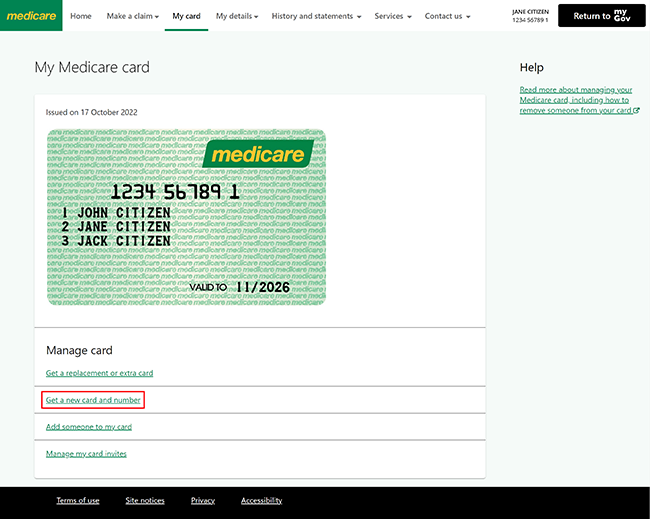
Task: Open Get a replacement or extra card
Action: pos(99,373)
